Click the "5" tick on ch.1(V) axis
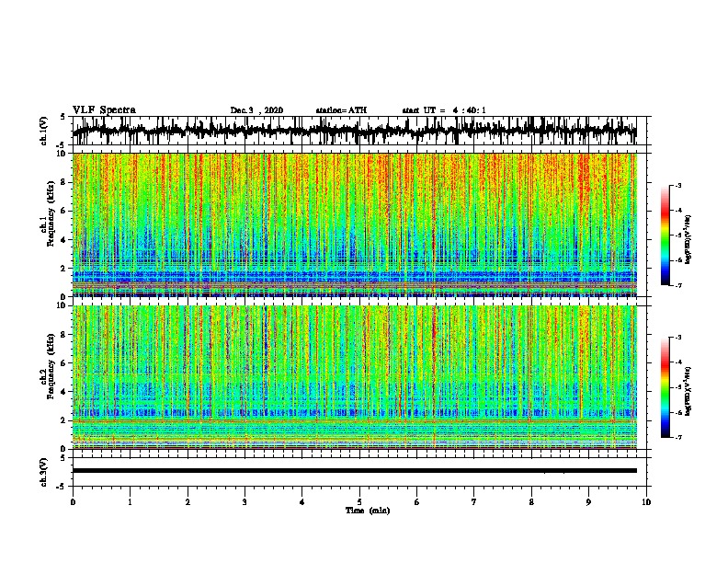 pyautogui.click(x=63, y=117)
